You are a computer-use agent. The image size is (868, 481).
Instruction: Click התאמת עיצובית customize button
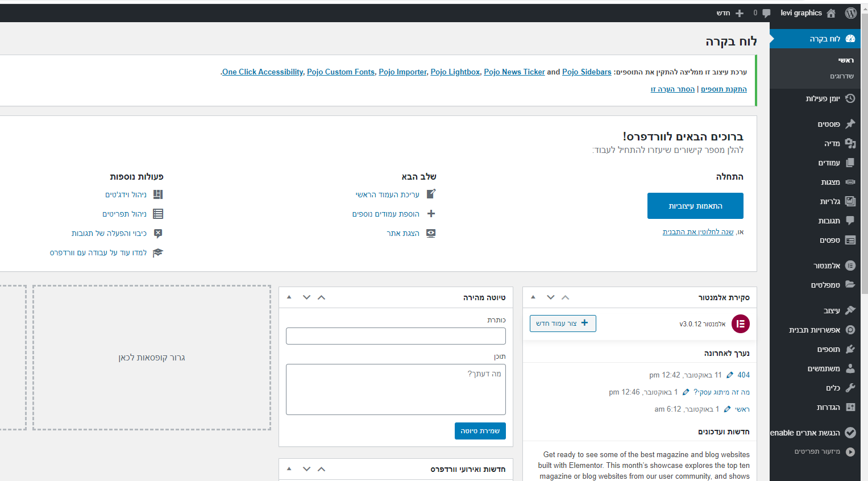pos(695,206)
